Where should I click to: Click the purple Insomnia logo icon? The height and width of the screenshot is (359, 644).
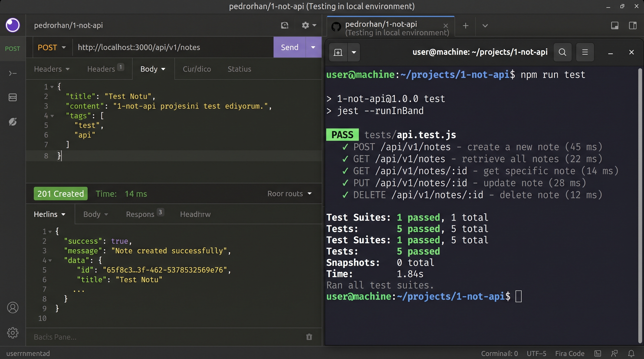click(x=13, y=25)
